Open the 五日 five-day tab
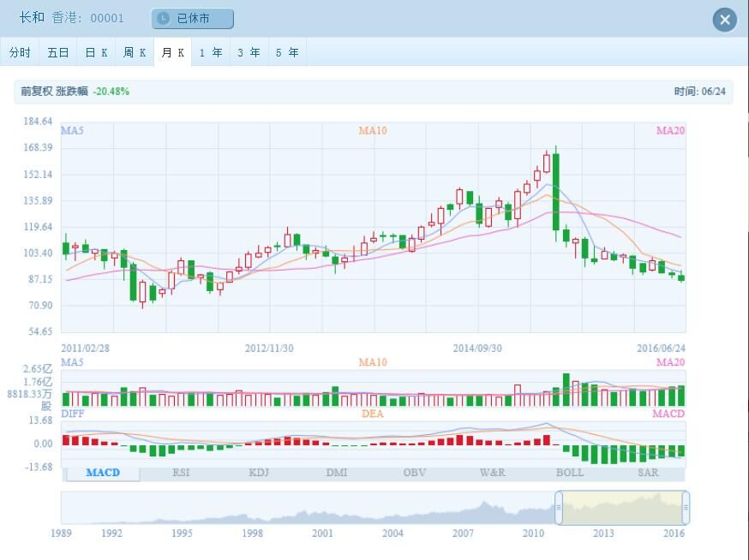 (57, 52)
